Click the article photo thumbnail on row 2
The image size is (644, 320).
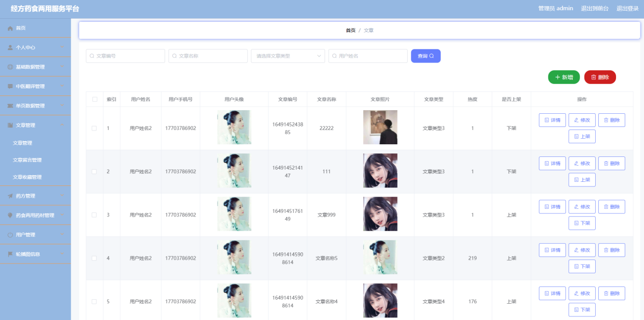379,171
